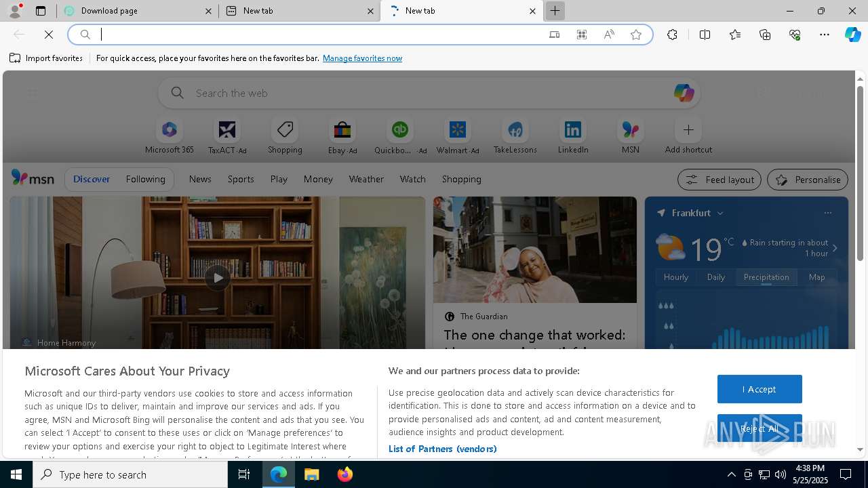Open File Explorer from taskbar
Screen dimensions: 868x488
(312, 474)
